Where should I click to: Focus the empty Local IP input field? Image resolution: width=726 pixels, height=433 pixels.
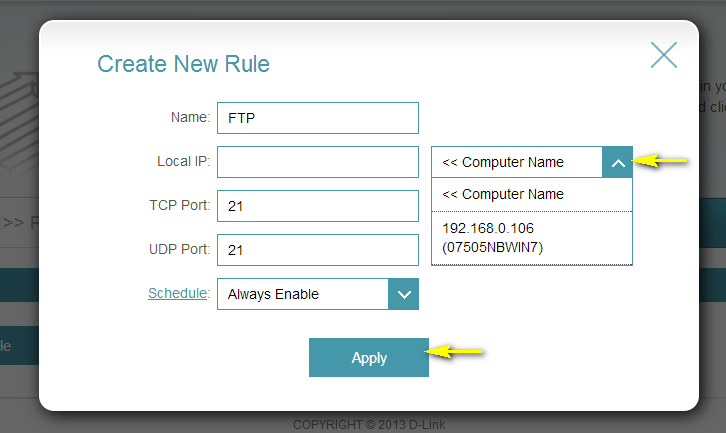point(317,162)
